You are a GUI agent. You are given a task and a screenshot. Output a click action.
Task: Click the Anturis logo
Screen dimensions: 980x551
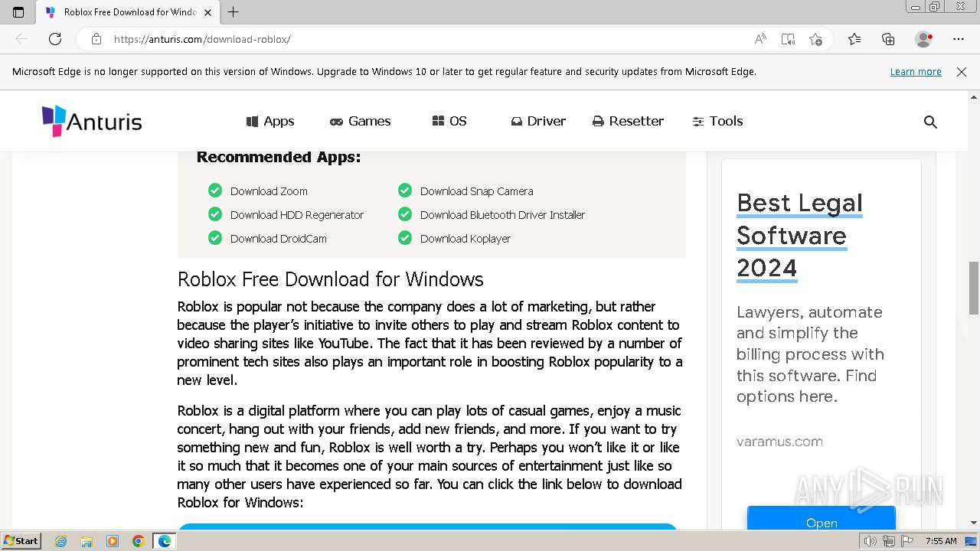coord(92,121)
